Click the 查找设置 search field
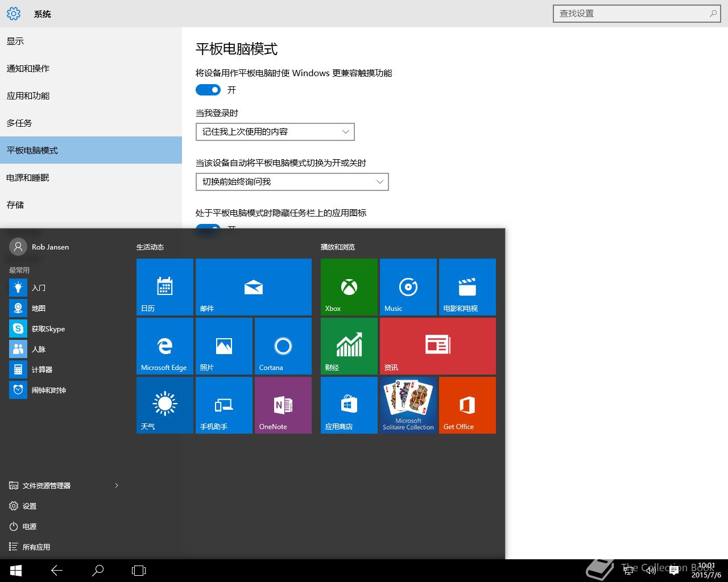The height and width of the screenshot is (582, 728). point(637,14)
